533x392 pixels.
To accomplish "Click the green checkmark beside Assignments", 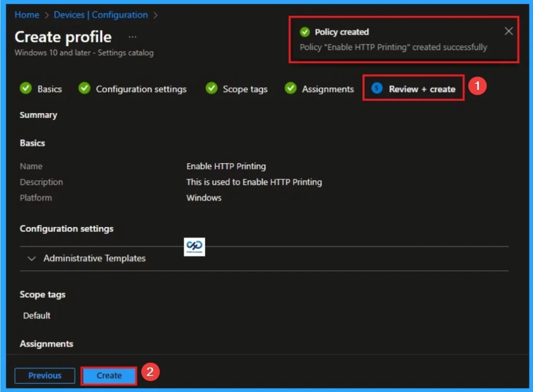I will [x=290, y=89].
